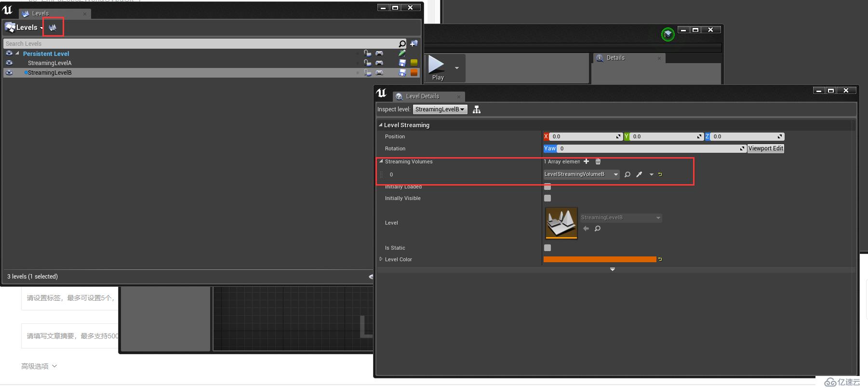868x388 pixels.
Task: Reset the Streaming Volumes element with its yellow arrow
Action: [x=660, y=174]
